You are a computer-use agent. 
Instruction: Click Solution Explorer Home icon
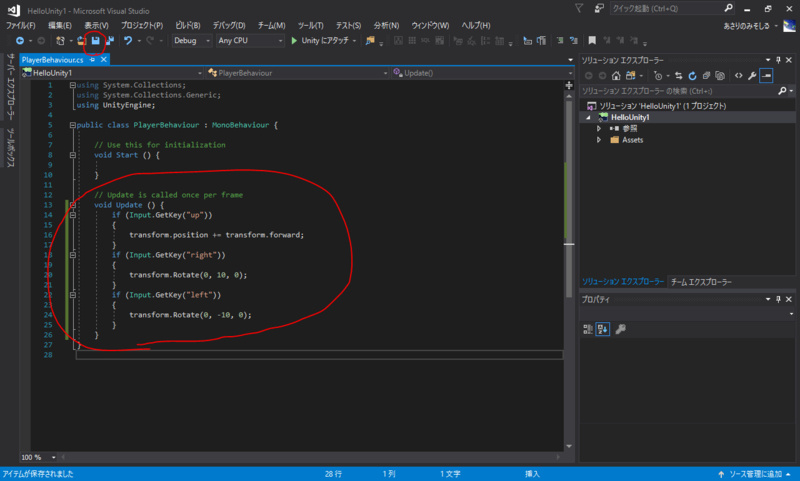tap(616, 76)
